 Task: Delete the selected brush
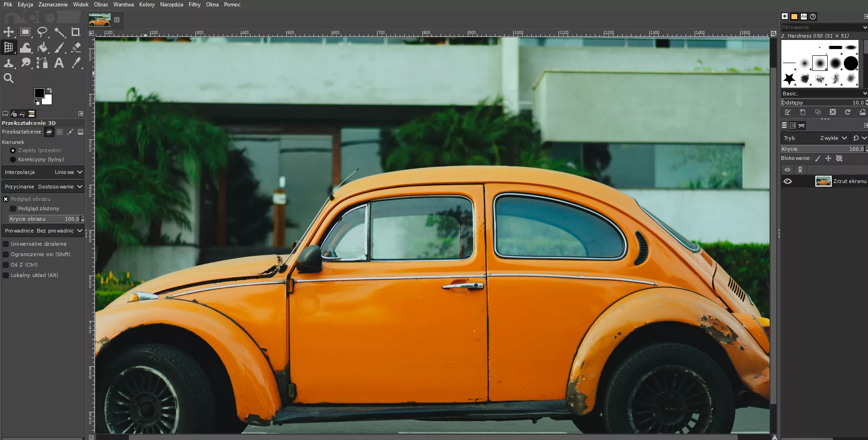point(833,112)
